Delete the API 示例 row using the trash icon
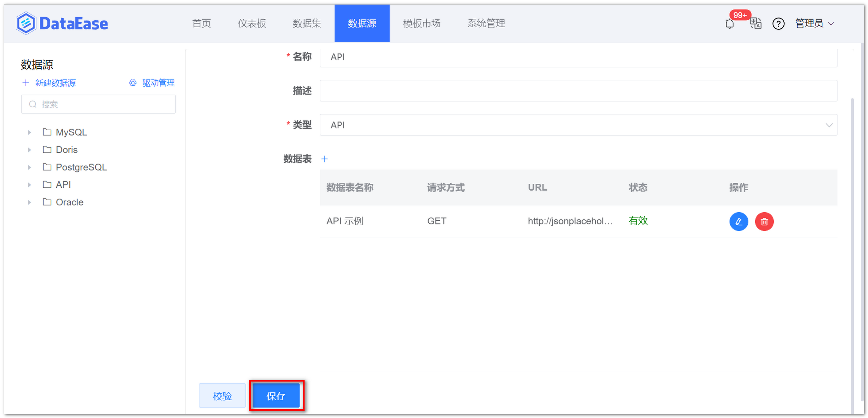The width and height of the screenshot is (868, 418). [x=764, y=222]
